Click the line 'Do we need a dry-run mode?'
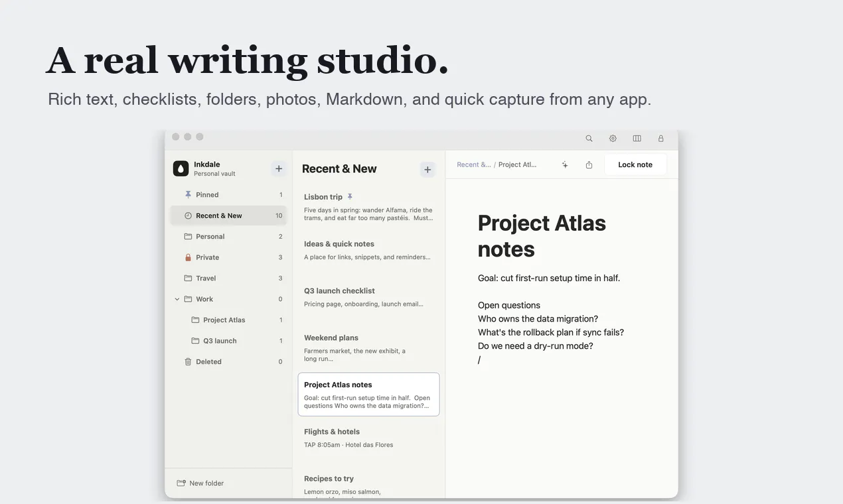843x504 pixels. coord(536,346)
